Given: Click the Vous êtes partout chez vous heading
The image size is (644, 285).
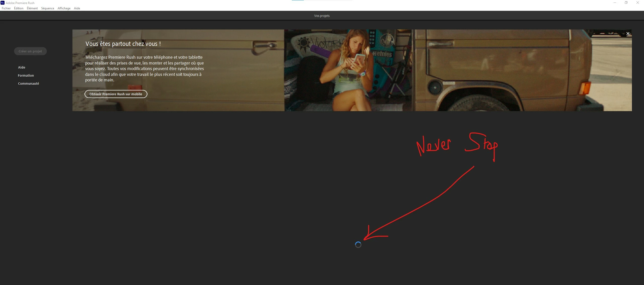Looking at the screenshot, I should click(123, 44).
